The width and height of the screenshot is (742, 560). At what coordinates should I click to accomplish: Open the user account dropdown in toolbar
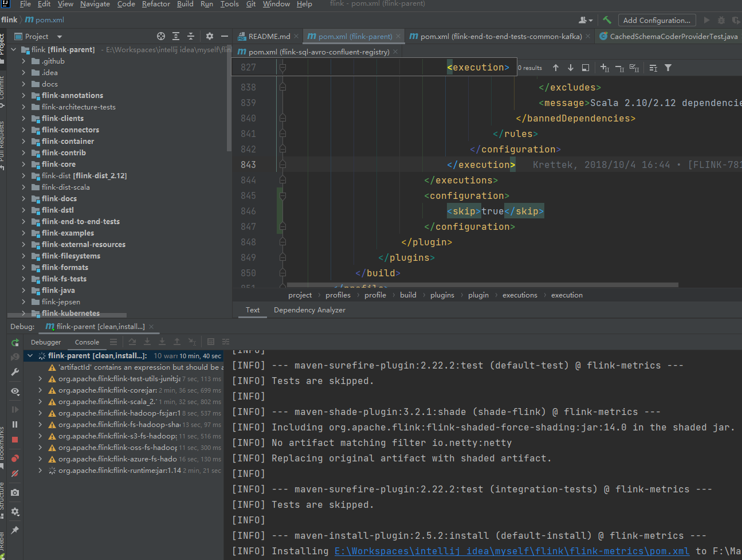pos(586,20)
